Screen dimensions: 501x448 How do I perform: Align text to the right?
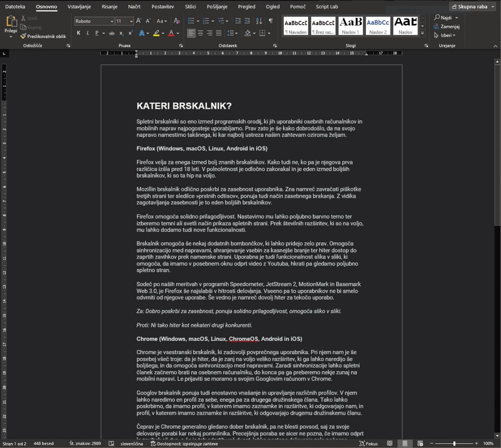[210, 33]
